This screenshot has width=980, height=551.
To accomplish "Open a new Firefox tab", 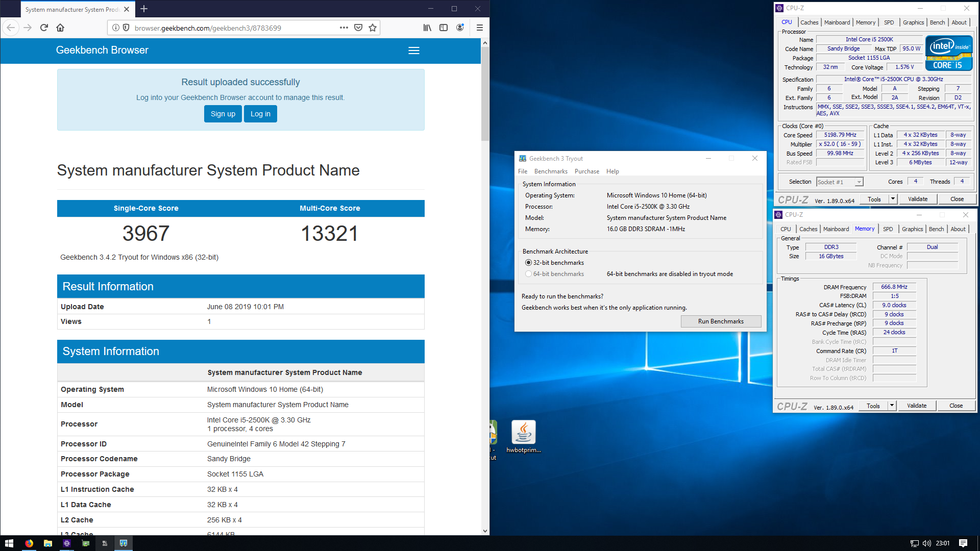I will (x=144, y=9).
